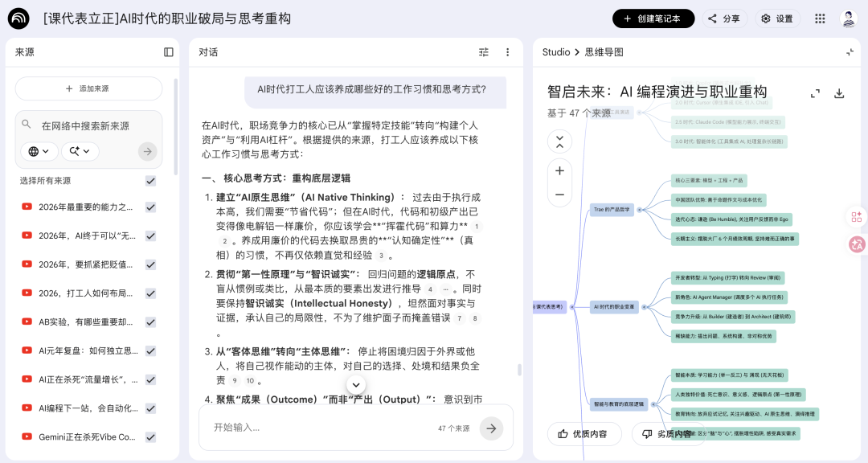
Task: Collapse the 来源 sources panel icon
Action: [169, 52]
